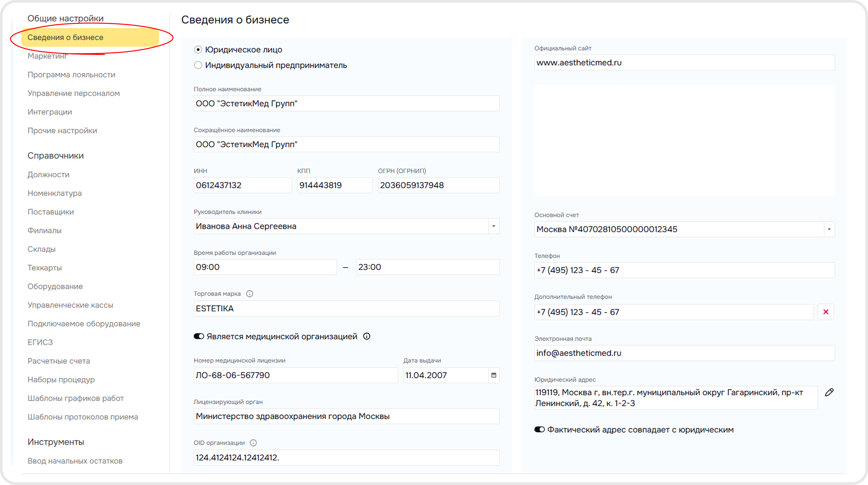Click Дополнительный телефон input field
Image resolution: width=868 pixels, height=485 pixels.
674,312
